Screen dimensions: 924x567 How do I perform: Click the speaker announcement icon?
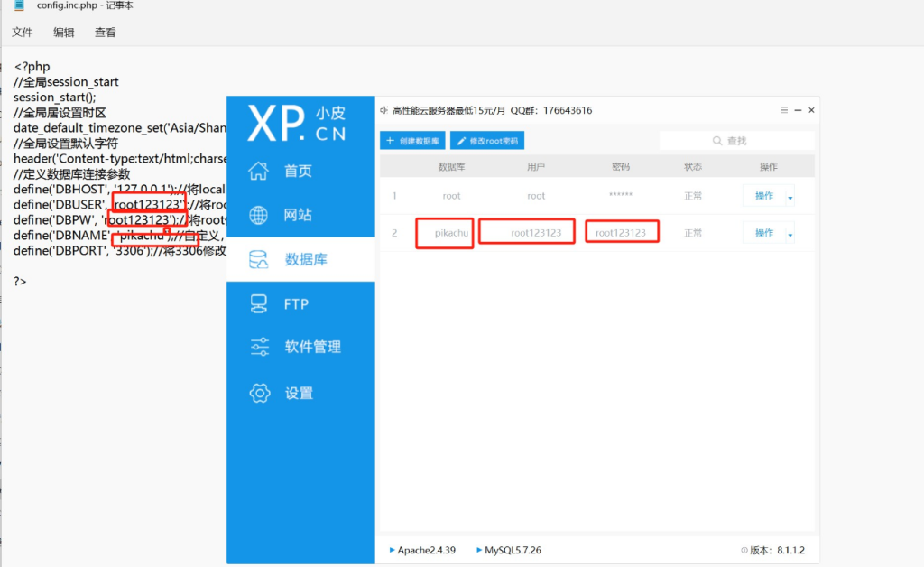383,110
